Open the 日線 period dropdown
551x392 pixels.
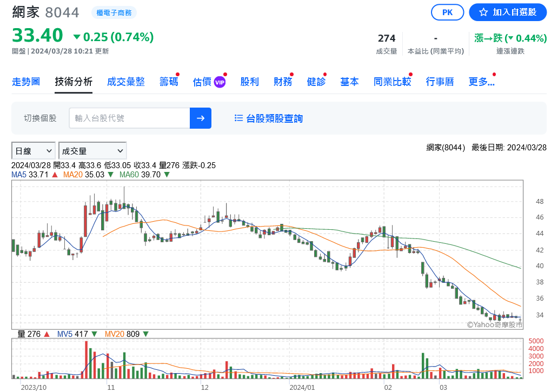[x=34, y=151]
